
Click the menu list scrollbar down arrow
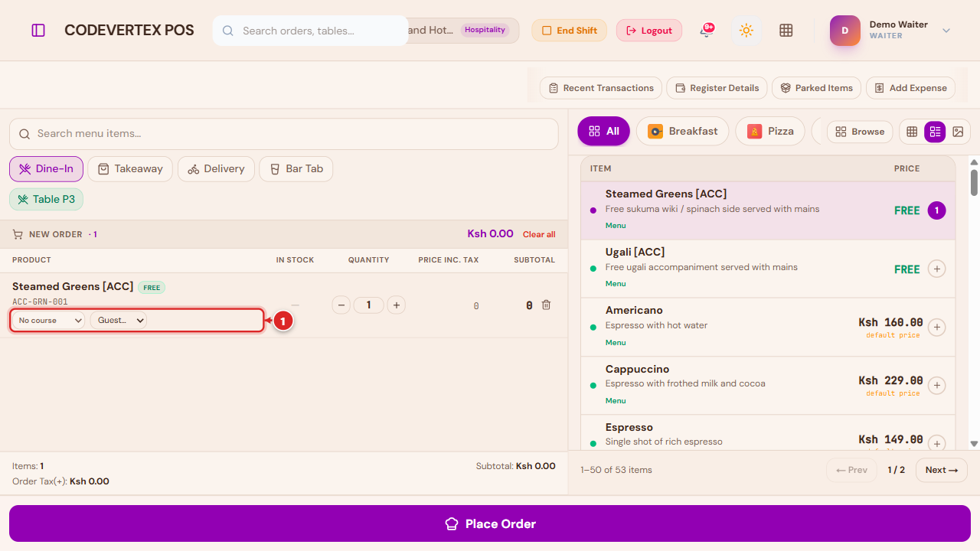[x=974, y=443]
